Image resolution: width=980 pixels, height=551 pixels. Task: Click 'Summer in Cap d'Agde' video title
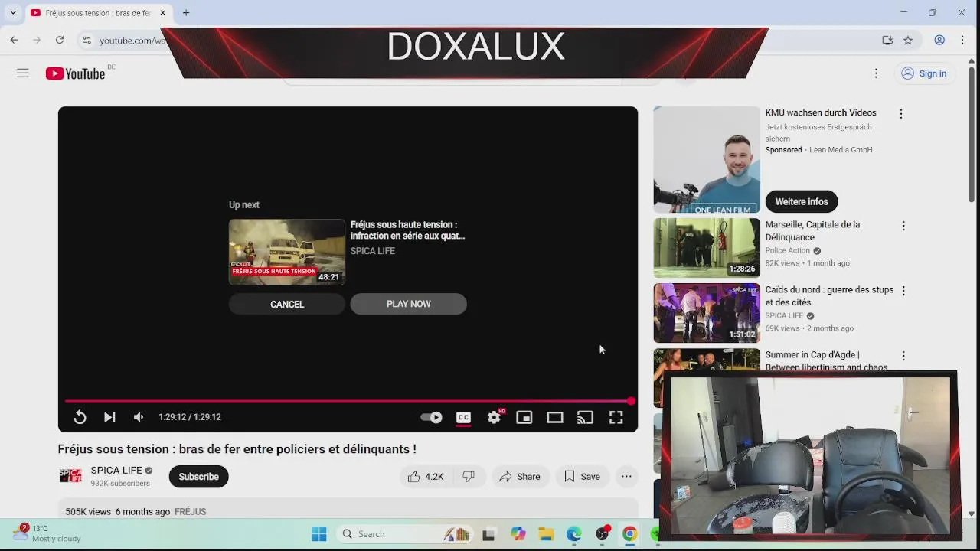[x=826, y=360]
